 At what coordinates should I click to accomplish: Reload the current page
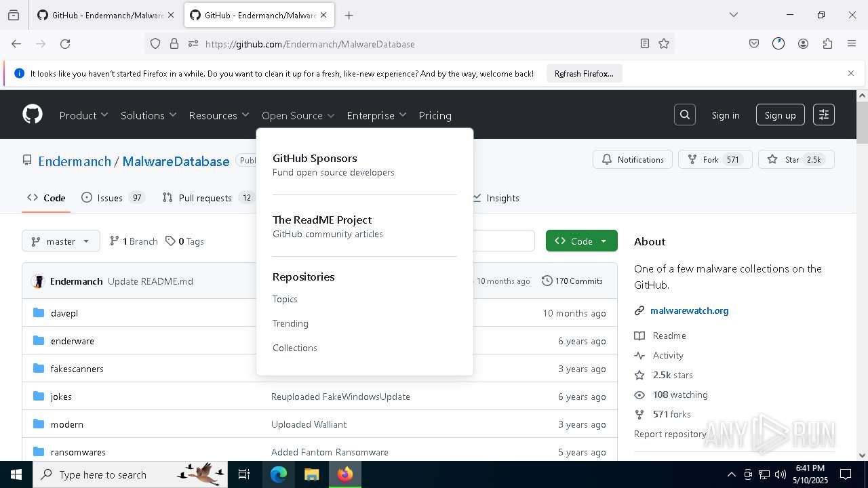point(65,43)
